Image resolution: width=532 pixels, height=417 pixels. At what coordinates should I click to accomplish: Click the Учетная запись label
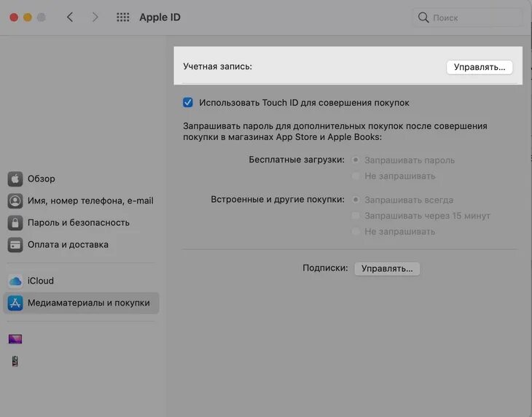click(217, 66)
